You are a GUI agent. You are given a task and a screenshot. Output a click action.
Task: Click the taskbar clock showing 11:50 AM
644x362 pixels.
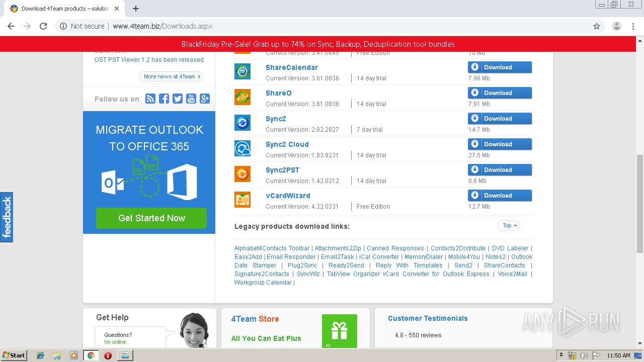(x=618, y=355)
